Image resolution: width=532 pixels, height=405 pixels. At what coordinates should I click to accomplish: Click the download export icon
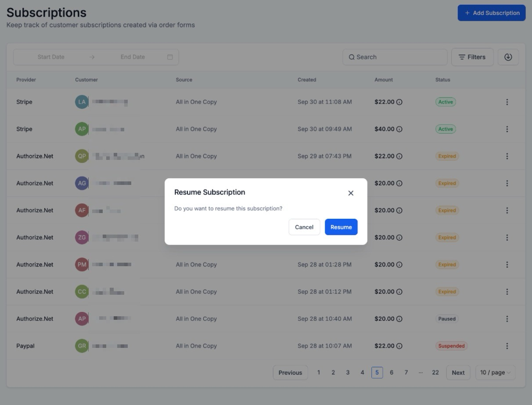pos(508,57)
